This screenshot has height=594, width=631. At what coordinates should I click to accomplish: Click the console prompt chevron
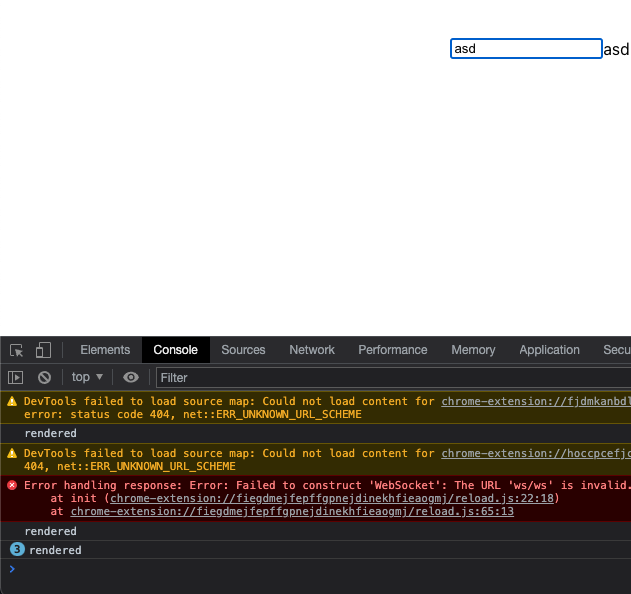coord(12,569)
